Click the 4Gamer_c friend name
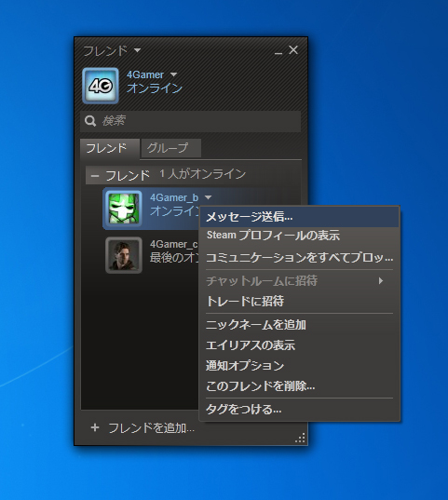This screenshot has width=448, height=500. click(174, 244)
